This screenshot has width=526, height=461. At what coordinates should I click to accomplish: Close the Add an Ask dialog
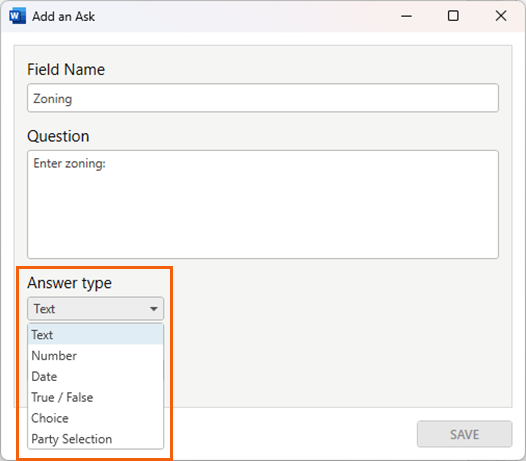[x=501, y=16]
